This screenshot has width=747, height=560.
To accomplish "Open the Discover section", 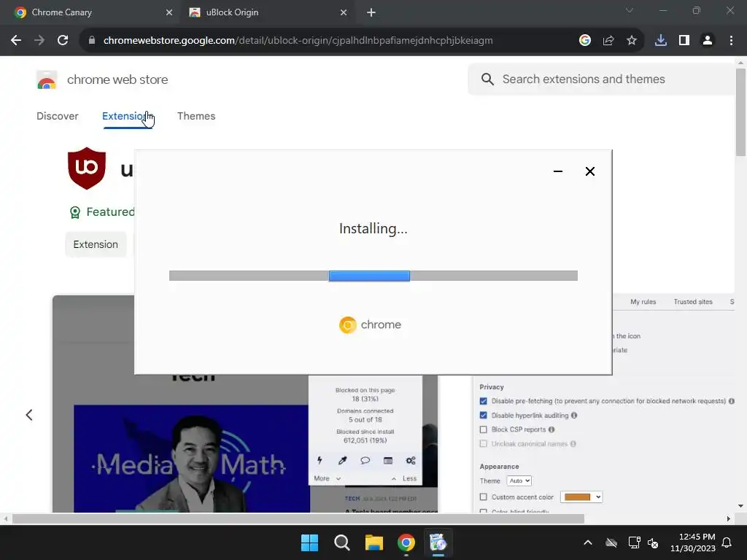I will click(57, 116).
